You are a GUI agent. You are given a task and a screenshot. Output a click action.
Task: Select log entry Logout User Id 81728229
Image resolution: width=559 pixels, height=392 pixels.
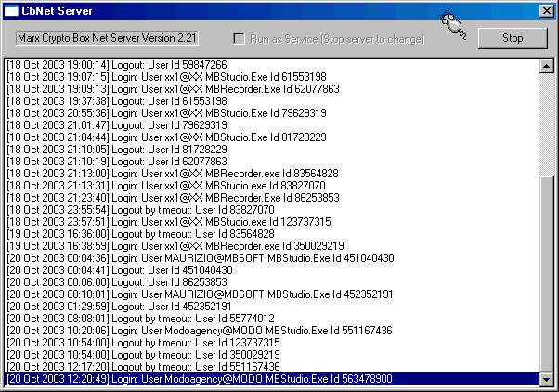pyautogui.click(x=273, y=150)
